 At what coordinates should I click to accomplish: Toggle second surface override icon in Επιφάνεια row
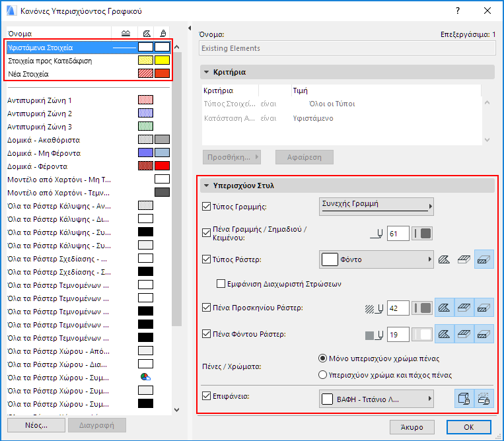[484, 399]
